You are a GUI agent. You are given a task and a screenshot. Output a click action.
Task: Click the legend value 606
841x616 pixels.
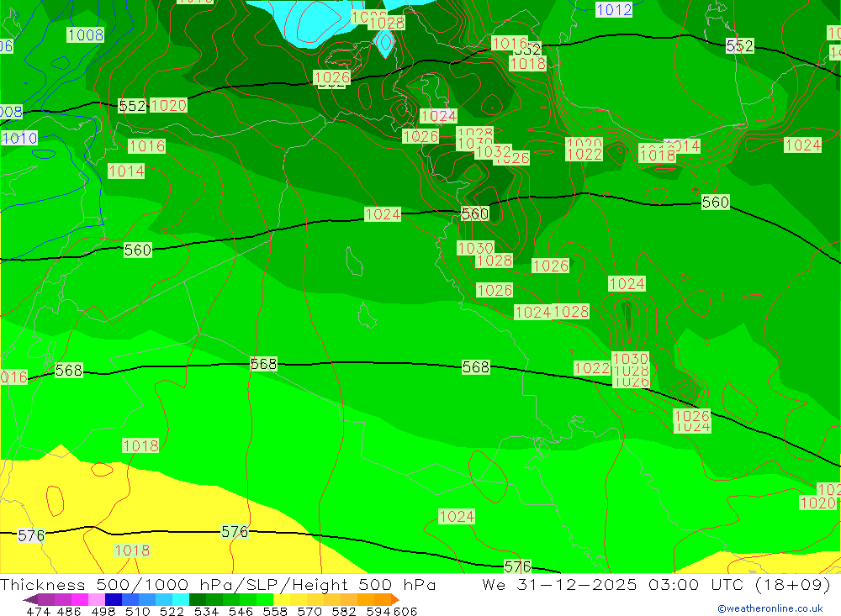coord(405,611)
